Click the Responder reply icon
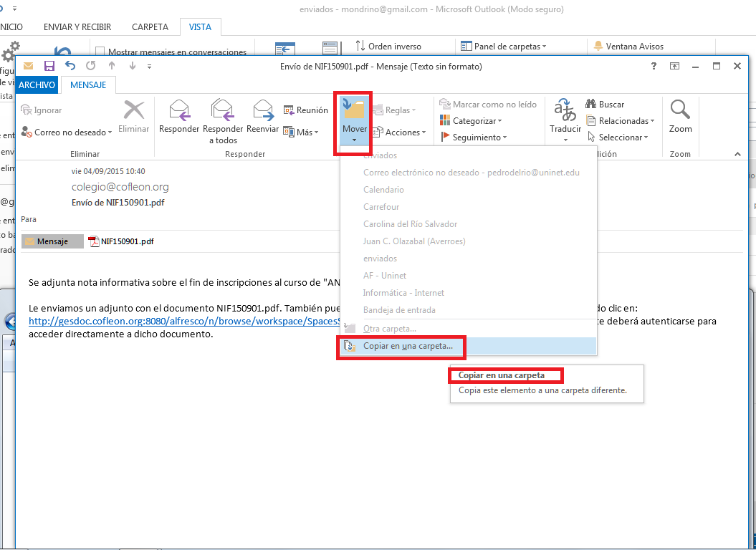Image resolution: width=756 pixels, height=550 pixels. click(x=178, y=111)
